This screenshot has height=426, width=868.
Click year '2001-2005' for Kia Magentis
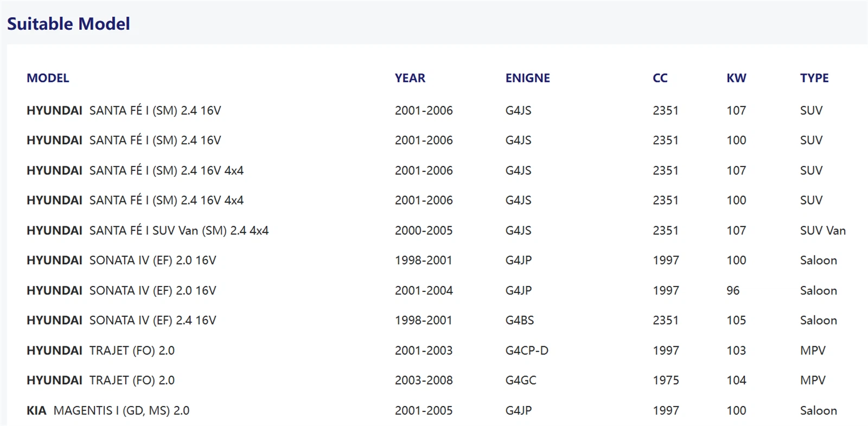pyautogui.click(x=424, y=411)
